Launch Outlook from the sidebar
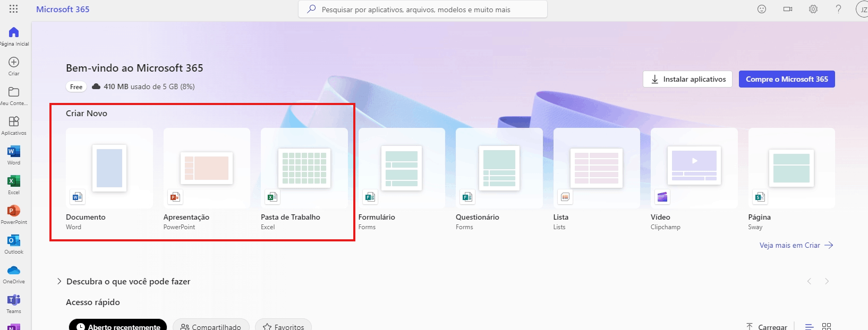 tap(14, 240)
